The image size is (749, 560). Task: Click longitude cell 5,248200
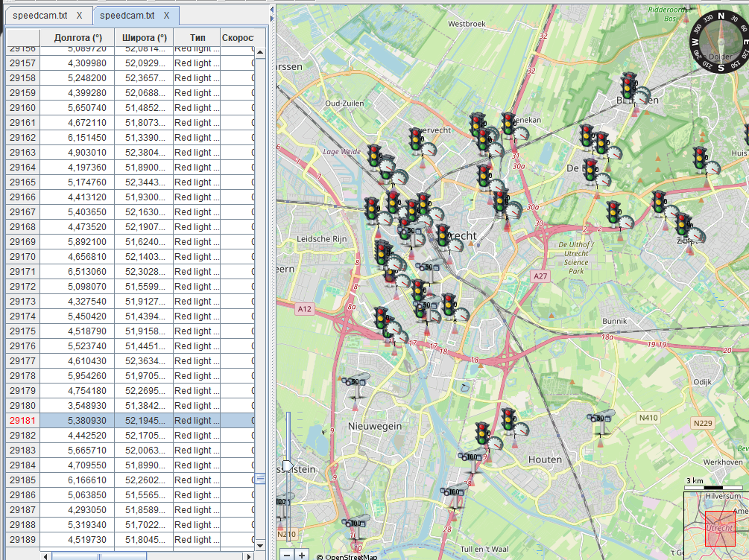pos(78,77)
